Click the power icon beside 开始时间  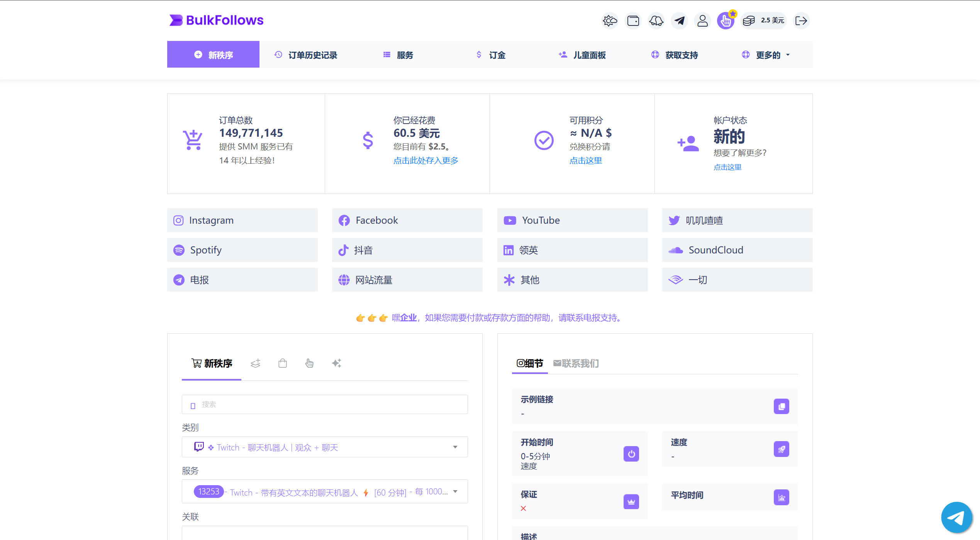[631, 454]
